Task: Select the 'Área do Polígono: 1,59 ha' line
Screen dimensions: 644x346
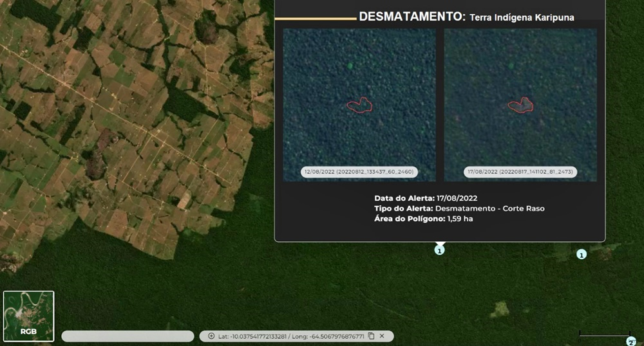Action: 424,219
